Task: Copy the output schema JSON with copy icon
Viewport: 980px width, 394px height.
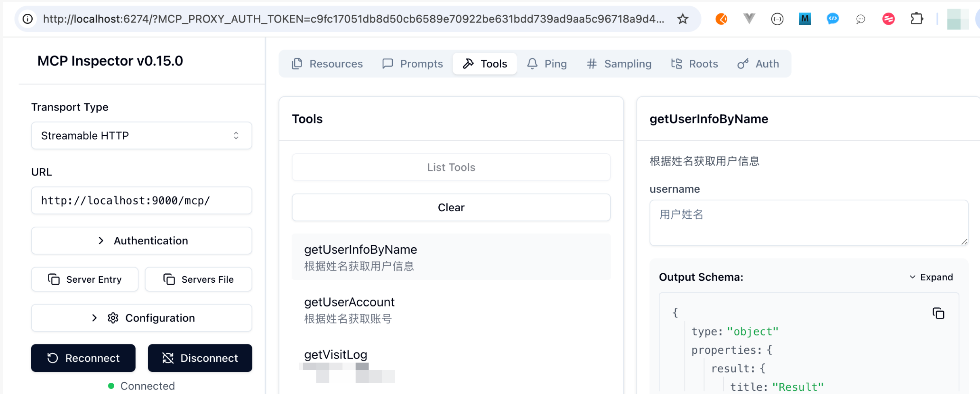Action: click(938, 313)
